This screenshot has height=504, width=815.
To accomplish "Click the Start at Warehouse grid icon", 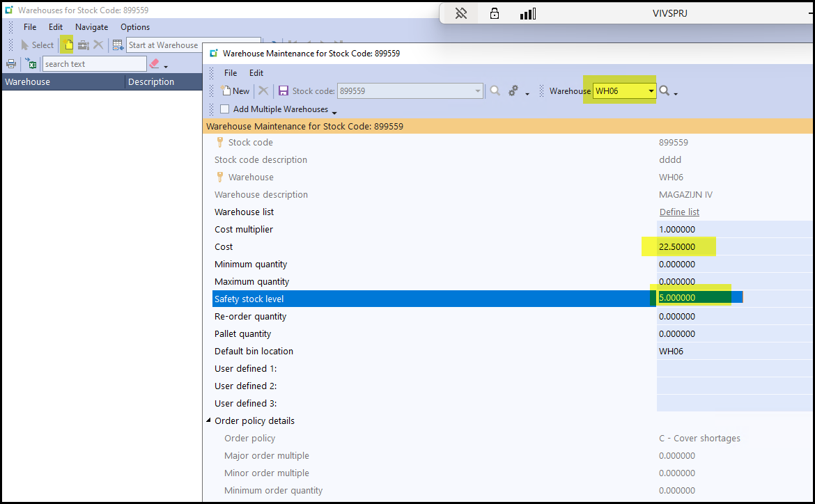I will [118, 45].
